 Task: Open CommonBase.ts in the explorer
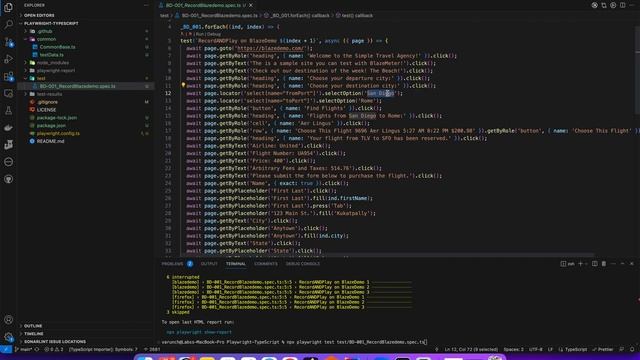58,47
